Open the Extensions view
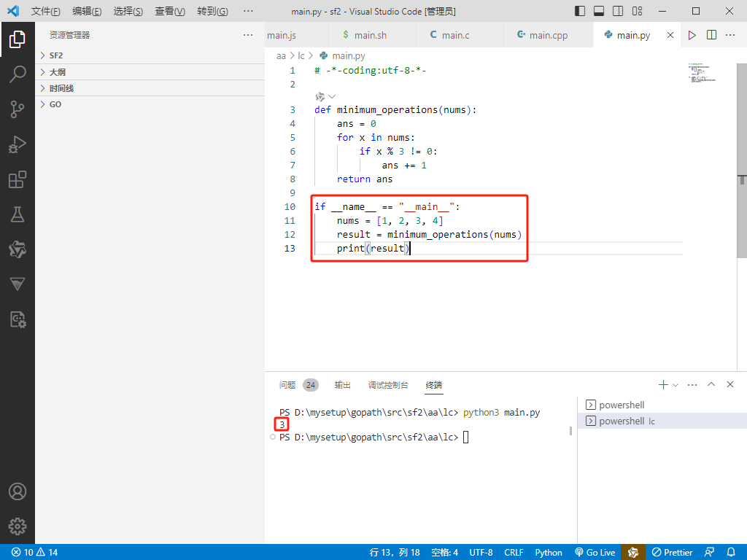 [18, 179]
